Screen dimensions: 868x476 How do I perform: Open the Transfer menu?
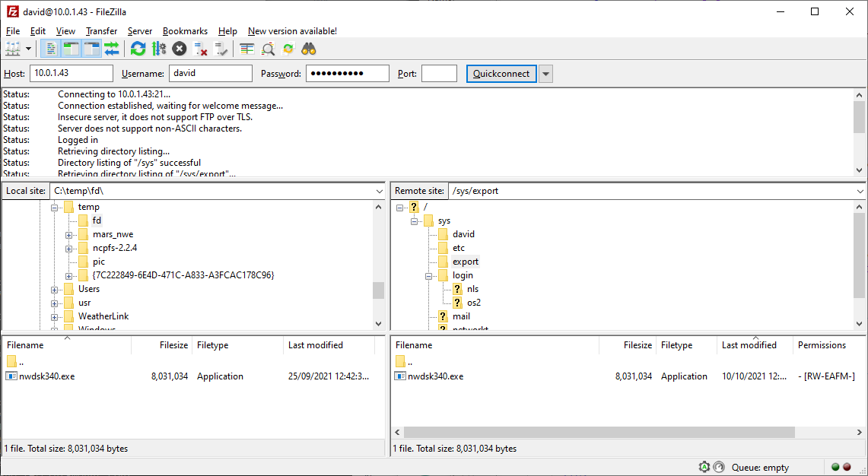coord(102,31)
